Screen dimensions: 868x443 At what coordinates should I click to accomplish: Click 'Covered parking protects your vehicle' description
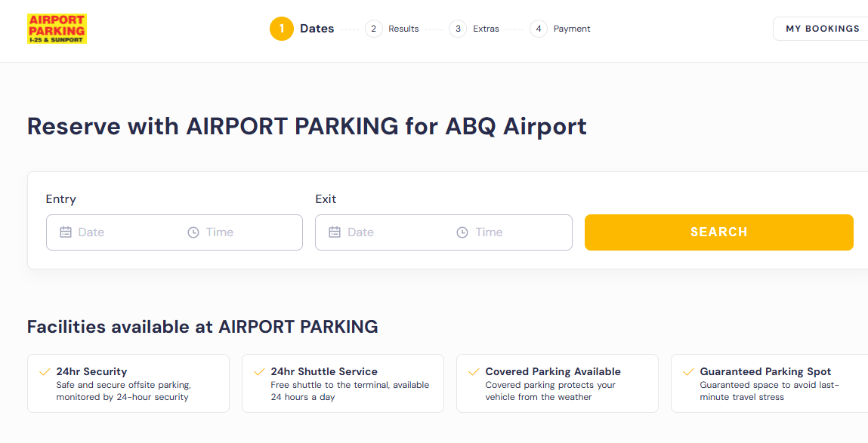[551, 391]
